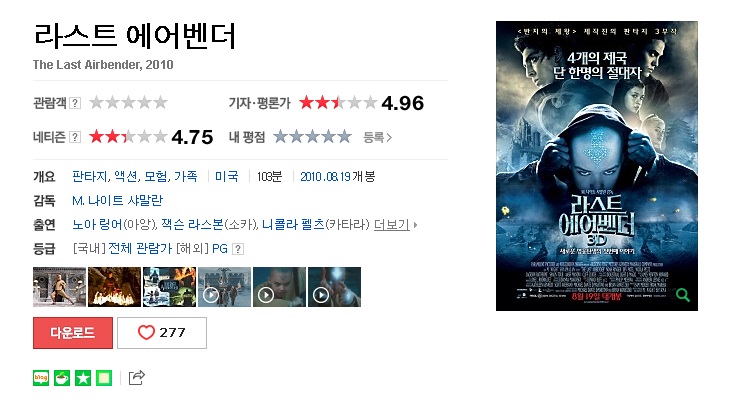Click help icon next to 관람객
Viewport: 732px width, 410px height.
click(75, 103)
